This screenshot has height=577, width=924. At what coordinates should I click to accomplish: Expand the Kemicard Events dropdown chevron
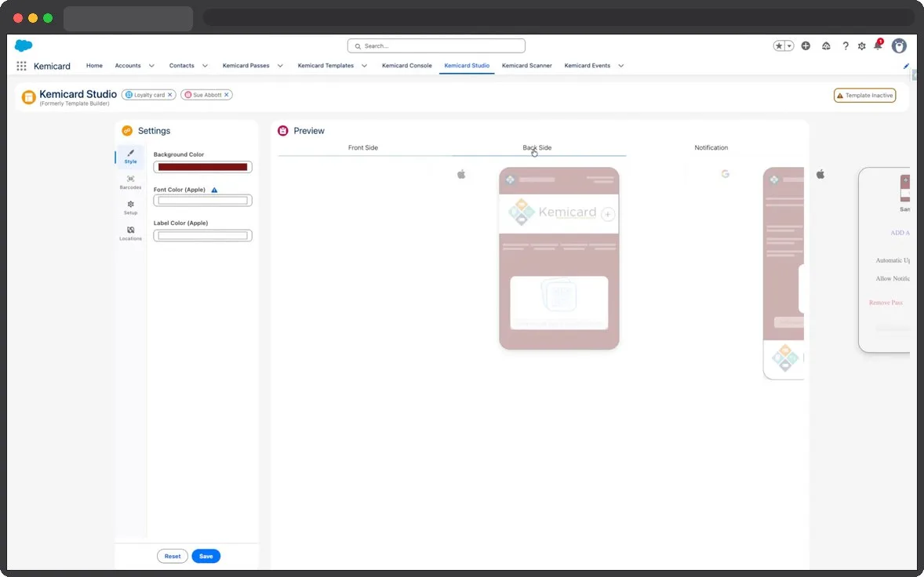click(621, 66)
